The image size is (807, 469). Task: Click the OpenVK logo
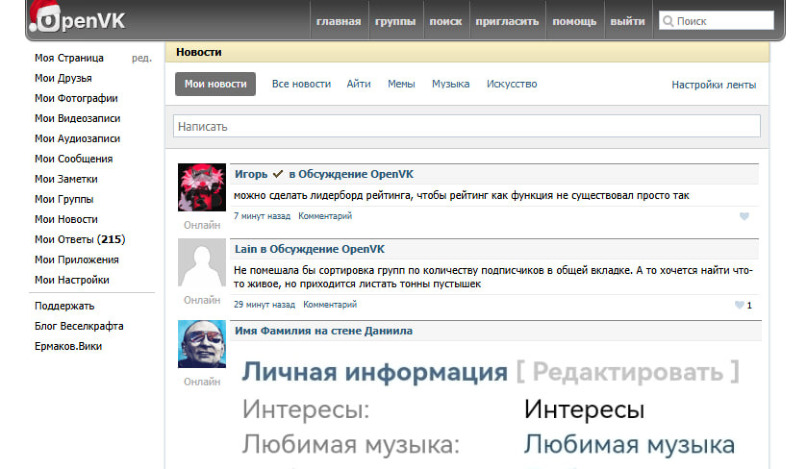coord(78,19)
